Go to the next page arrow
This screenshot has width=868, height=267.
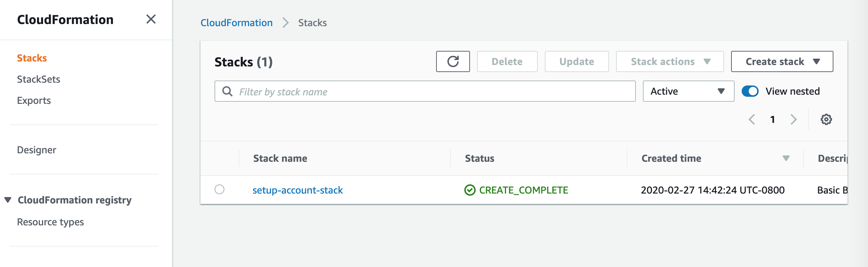pos(794,119)
